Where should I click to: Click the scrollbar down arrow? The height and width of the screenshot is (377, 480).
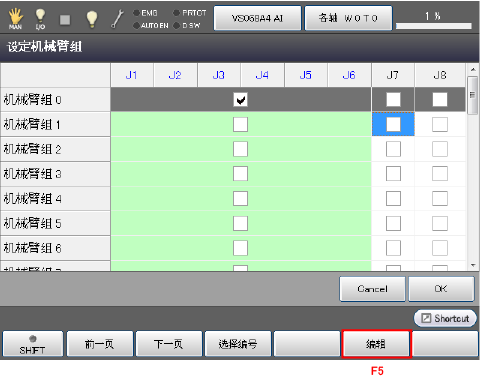coord(473,266)
